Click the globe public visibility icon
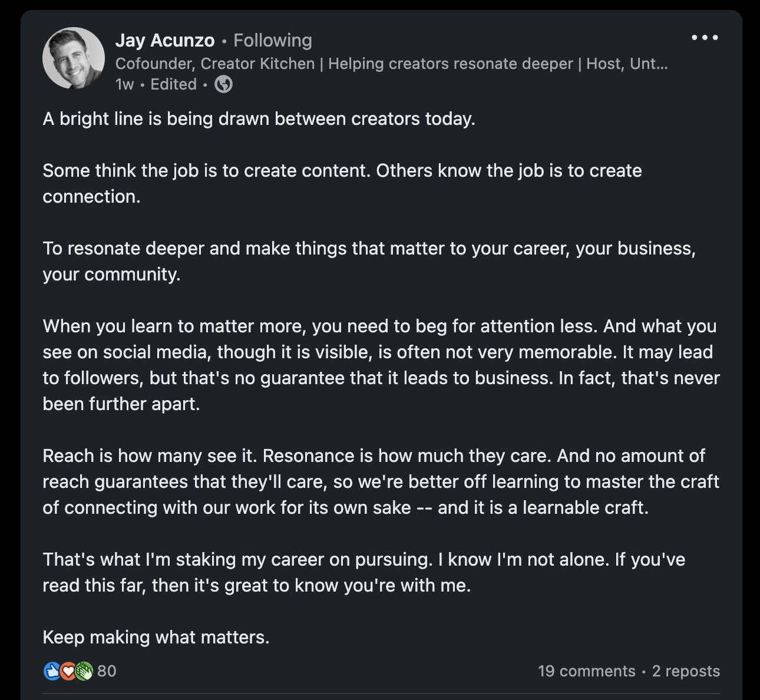The width and height of the screenshot is (760, 700). coord(223,84)
